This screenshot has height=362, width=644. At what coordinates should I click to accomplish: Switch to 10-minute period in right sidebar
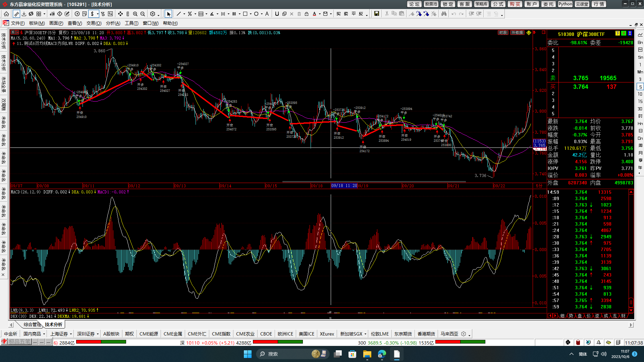pos(640,94)
